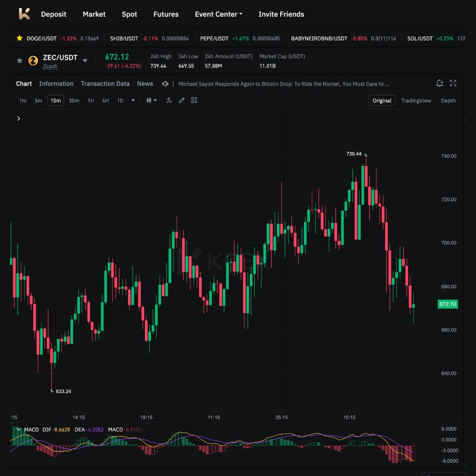Open the price alert bell icon

pyautogui.click(x=440, y=83)
